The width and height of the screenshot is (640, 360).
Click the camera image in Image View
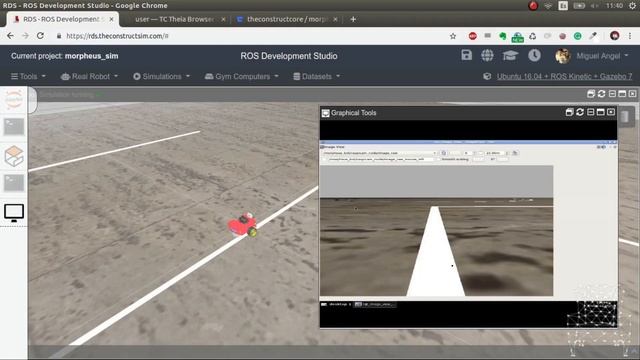pyautogui.click(x=436, y=231)
